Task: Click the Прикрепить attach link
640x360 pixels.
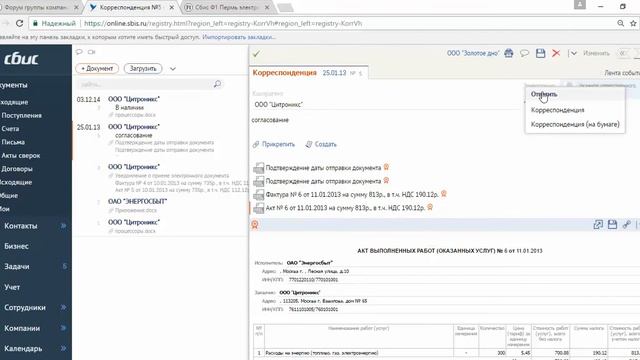Action: [273, 144]
